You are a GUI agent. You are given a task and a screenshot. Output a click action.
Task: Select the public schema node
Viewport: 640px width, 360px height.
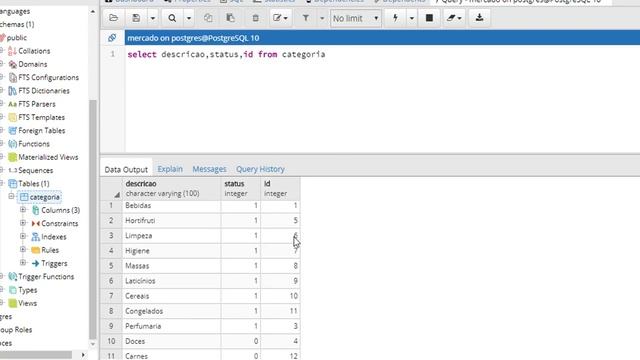17,38
